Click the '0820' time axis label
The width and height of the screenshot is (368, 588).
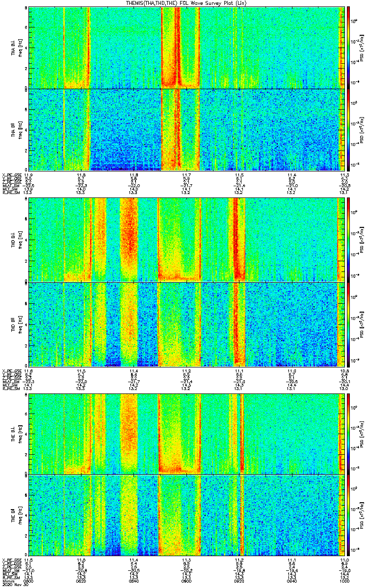(x=81, y=581)
